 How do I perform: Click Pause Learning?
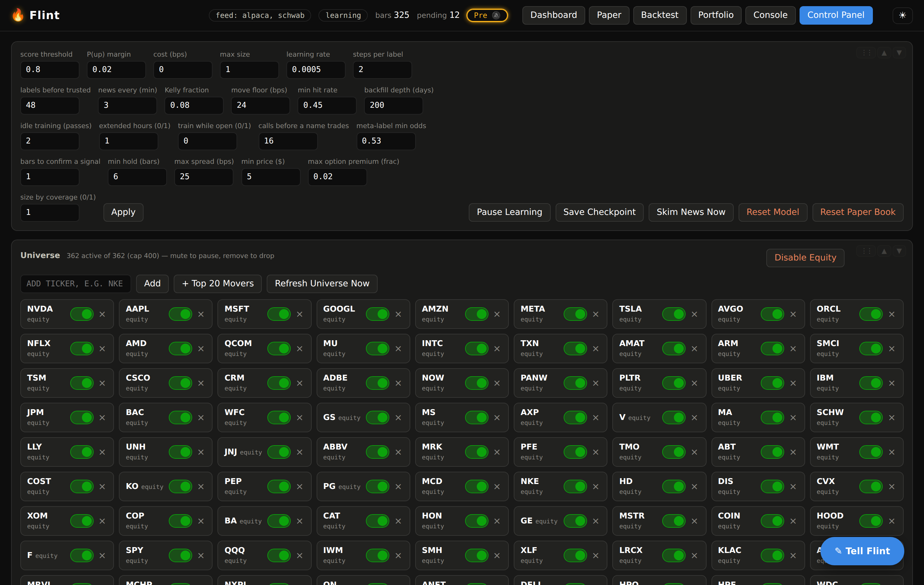tap(509, 212)
